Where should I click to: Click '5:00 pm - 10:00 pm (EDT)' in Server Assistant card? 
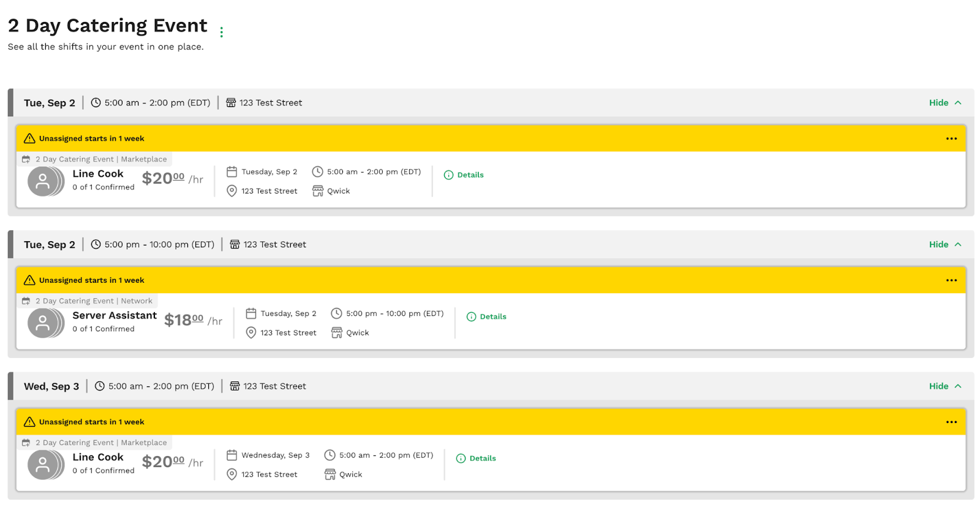pyautogui.click(x=395, y=313)
